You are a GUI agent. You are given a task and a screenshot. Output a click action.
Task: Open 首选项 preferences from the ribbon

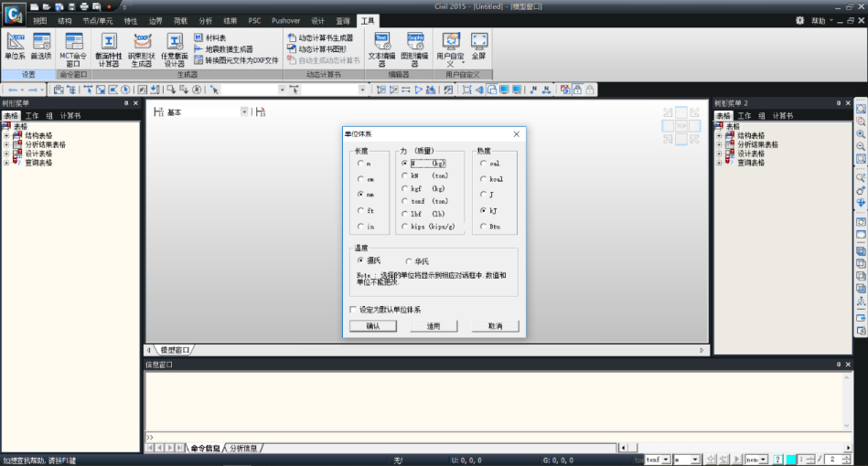coord(42,46)
